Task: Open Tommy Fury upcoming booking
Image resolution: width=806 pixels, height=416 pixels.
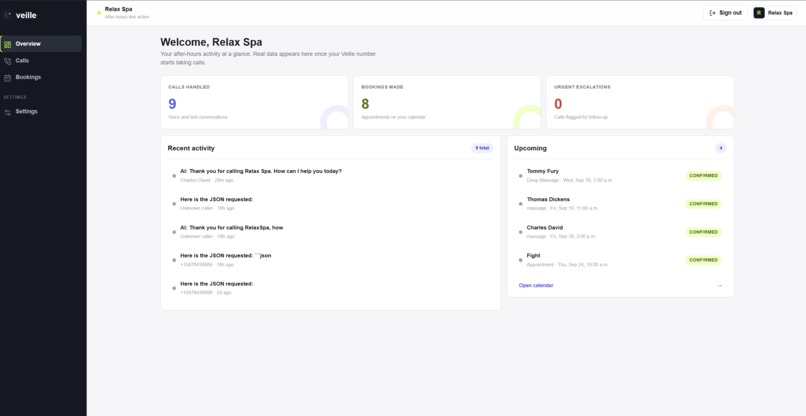Action: coord(620,175)
